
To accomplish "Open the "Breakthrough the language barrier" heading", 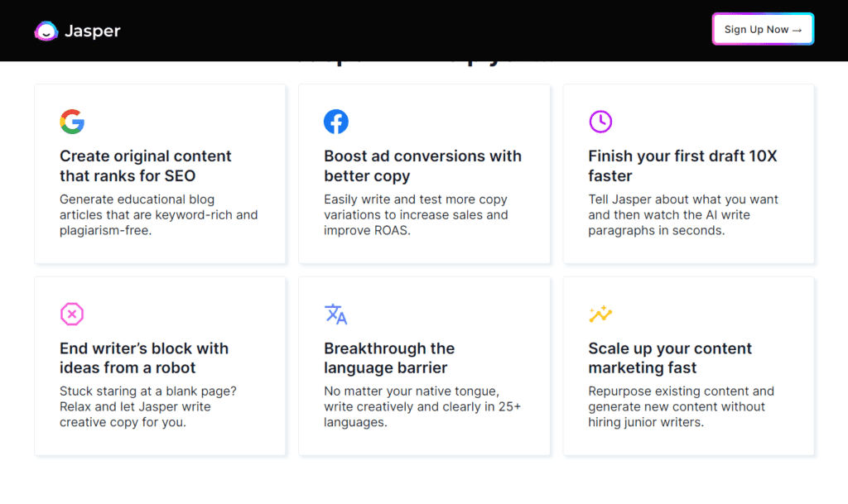I will (389, 358).
